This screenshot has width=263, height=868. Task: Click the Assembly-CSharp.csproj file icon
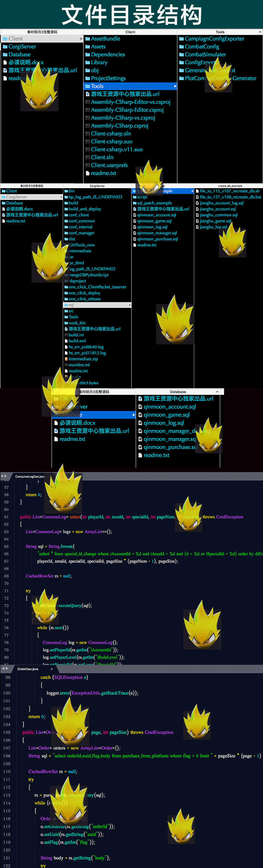[88, 126]
